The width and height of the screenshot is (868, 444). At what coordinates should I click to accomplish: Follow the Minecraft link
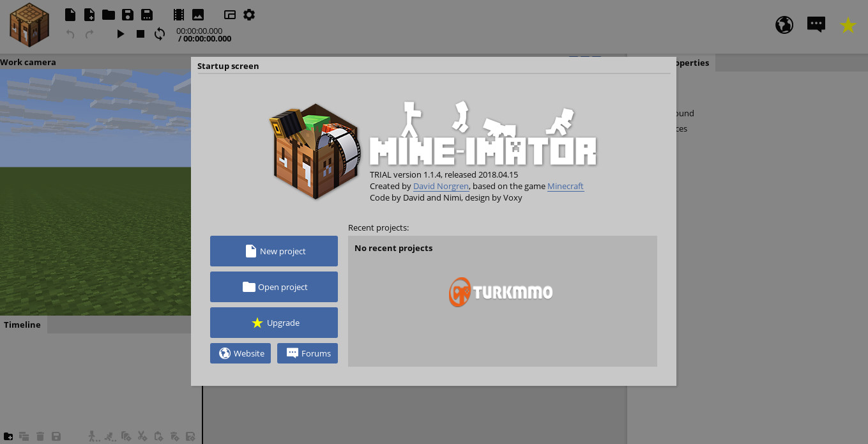tap(565, 186)
